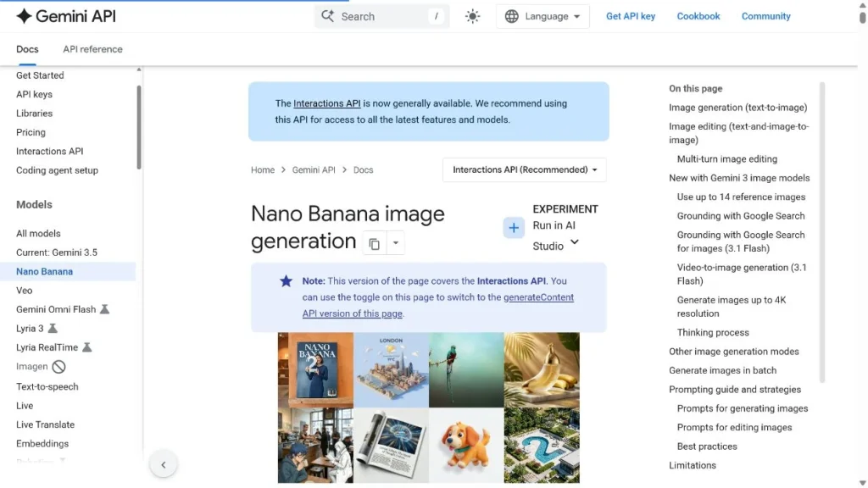Click the Gemini API sparkle logo
The height and width of the screenshot is (488, 868).
[24, 17]
